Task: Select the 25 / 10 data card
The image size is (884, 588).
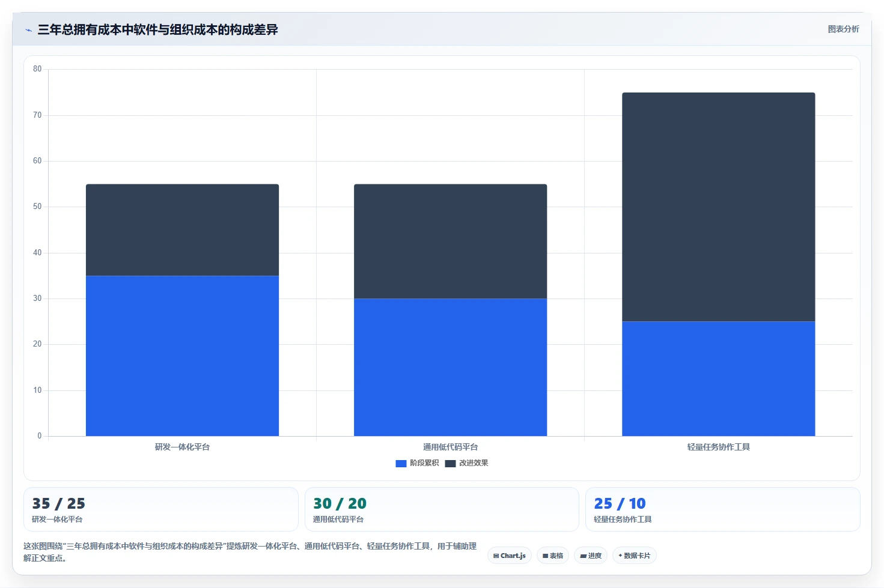Action: click(x=723, y=509)
